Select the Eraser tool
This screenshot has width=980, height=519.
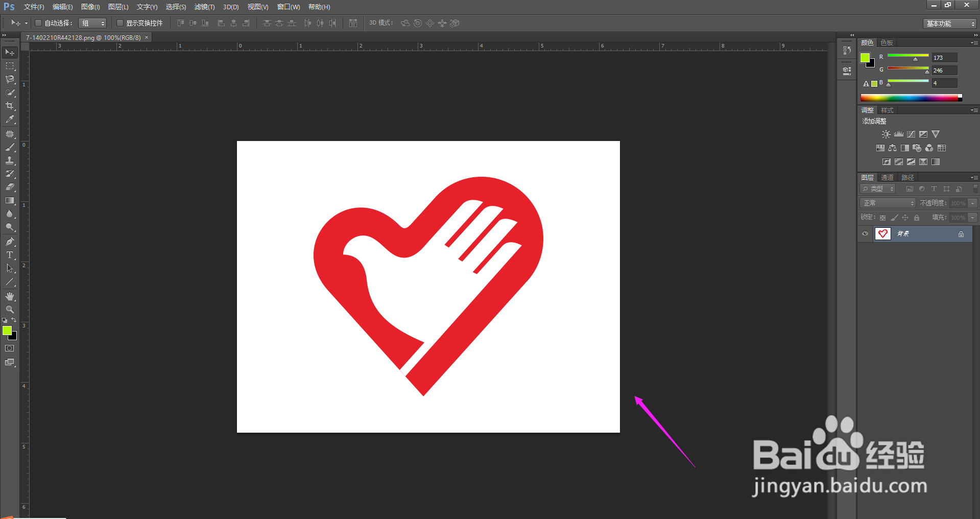point(10,187)
